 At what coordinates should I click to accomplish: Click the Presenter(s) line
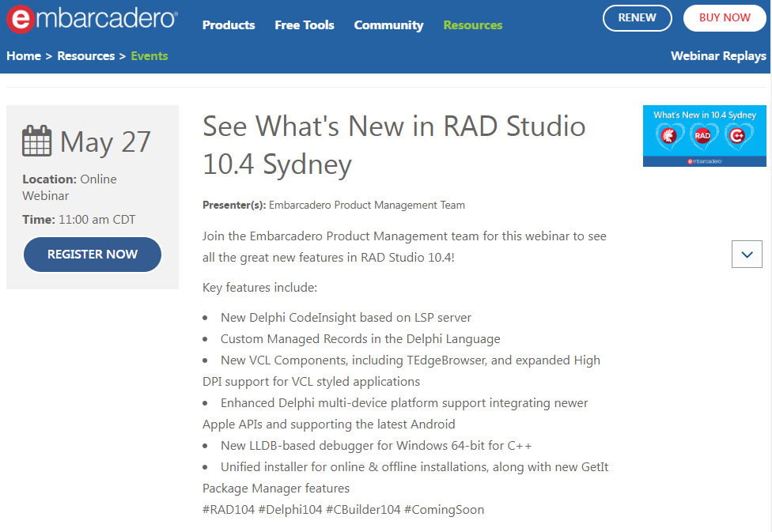click(x=333, y=206)
